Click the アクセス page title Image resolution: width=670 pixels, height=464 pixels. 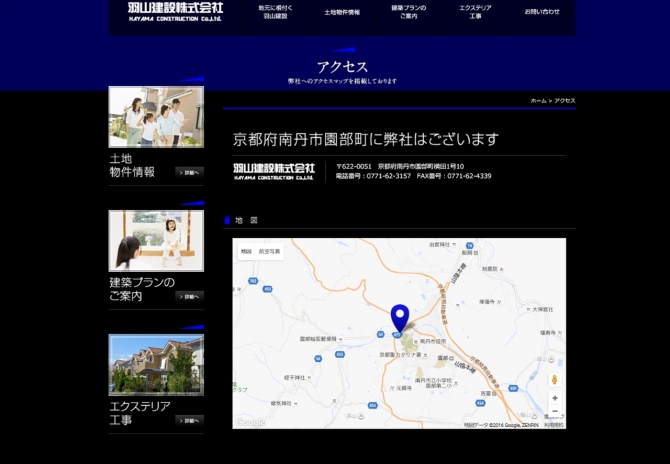click(342, 67)
